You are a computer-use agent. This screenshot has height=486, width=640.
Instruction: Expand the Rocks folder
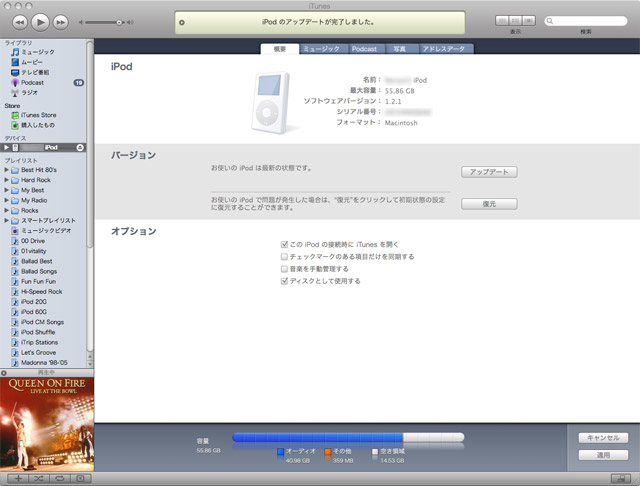tap(7, 210)
